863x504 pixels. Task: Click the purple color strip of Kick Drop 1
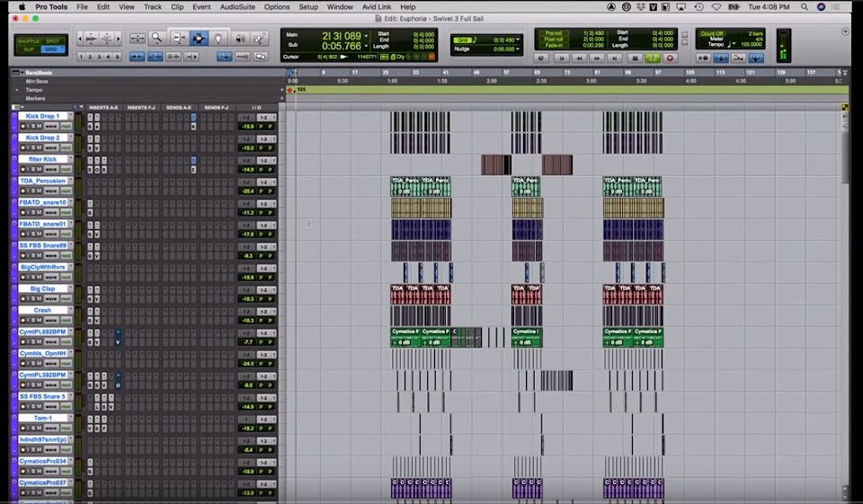point(14,121)
